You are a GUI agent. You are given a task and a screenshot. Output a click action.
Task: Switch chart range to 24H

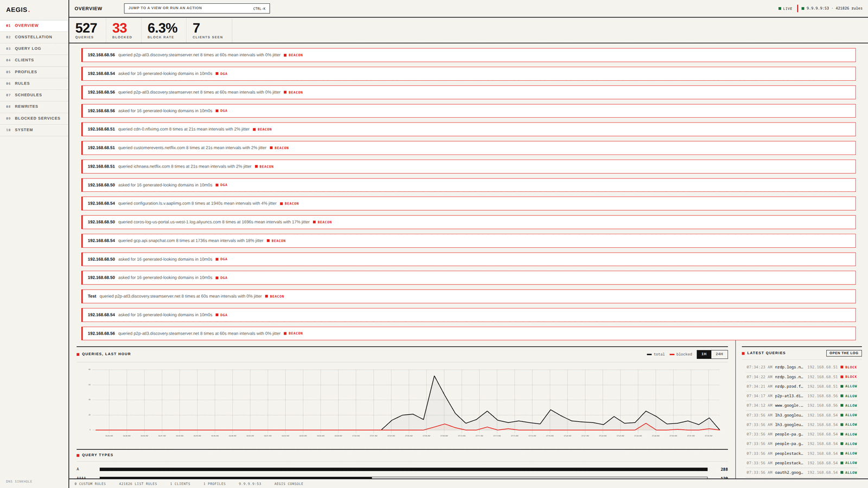point(719,354)
